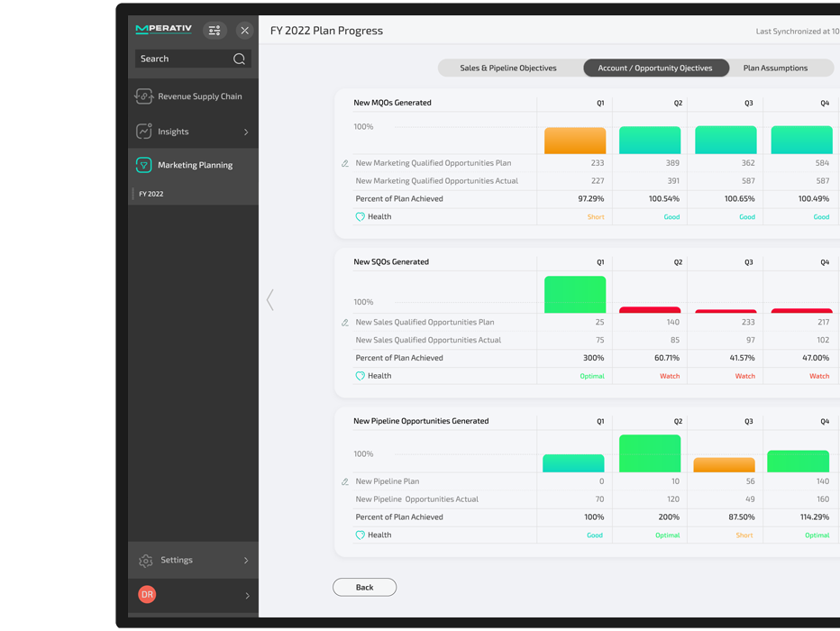Screen dimensions: 840x631
Task: Expand the Insights menu chevron
Action: pos(246,132)
